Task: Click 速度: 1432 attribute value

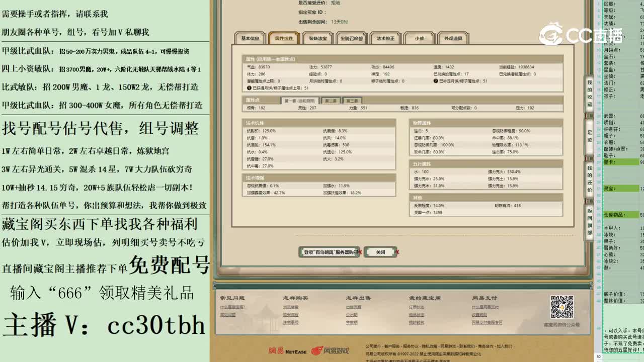Action: tap(443, 67)
